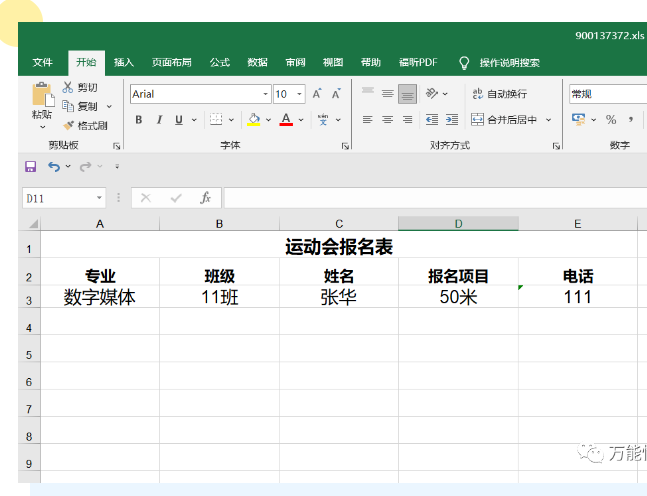647x496 pixels.
Task: Open the 常规 number format box
Action: pos(608,94)
